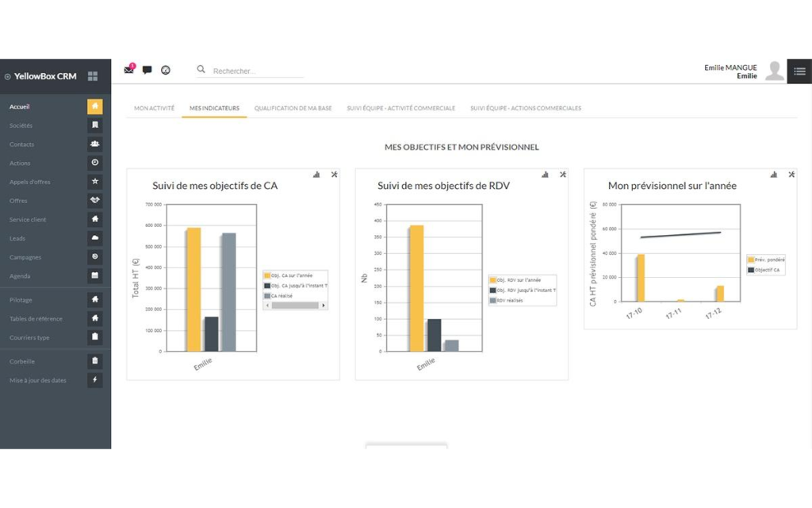Open the Actions clock icon
This screenshot has height=508, width=812.
pyautogui.click(x=95, y=163)
